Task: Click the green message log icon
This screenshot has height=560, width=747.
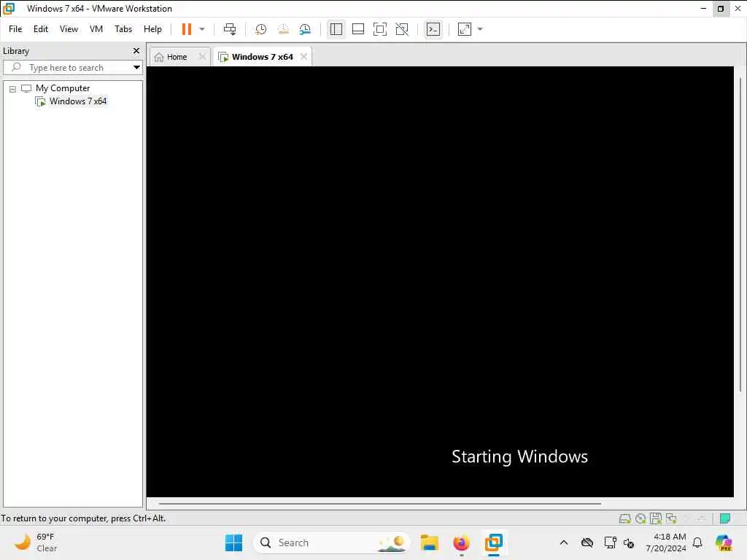Action: coord(725,518)
